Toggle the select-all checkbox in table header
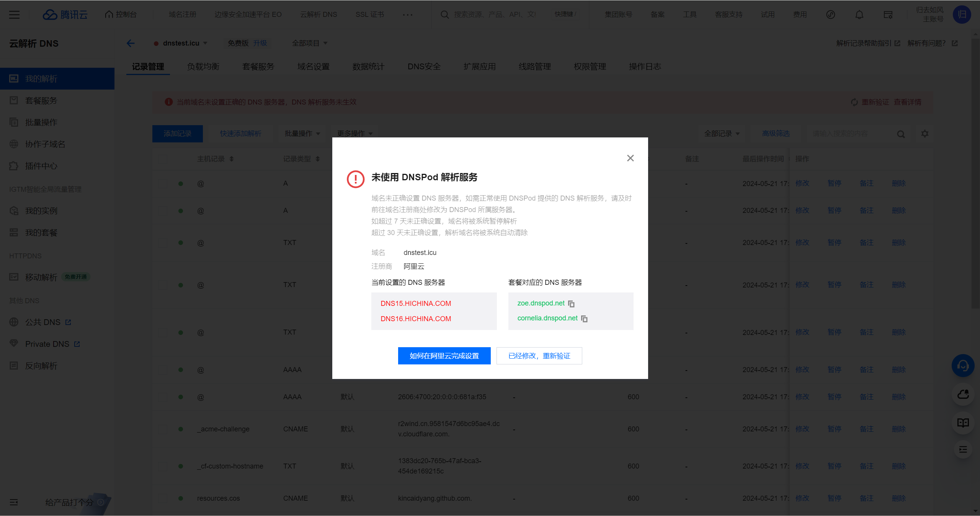This screenshot has height=516, width=980. (163, 159)
